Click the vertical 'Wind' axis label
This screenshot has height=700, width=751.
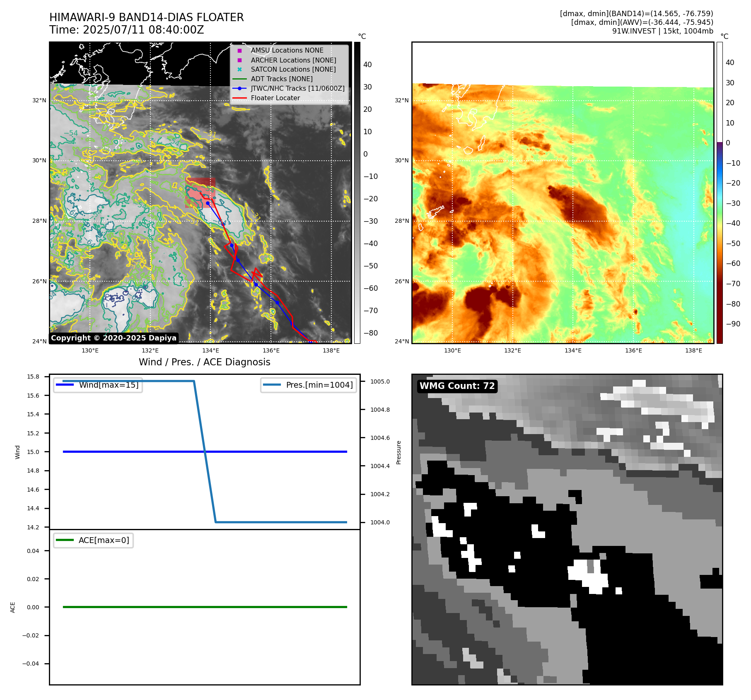[x=17, y=452]
